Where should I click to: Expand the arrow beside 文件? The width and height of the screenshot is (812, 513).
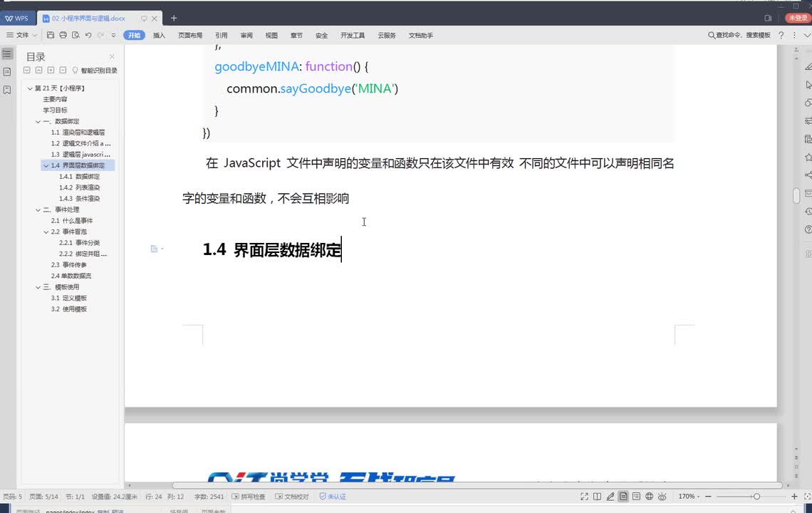coord(35,35)
